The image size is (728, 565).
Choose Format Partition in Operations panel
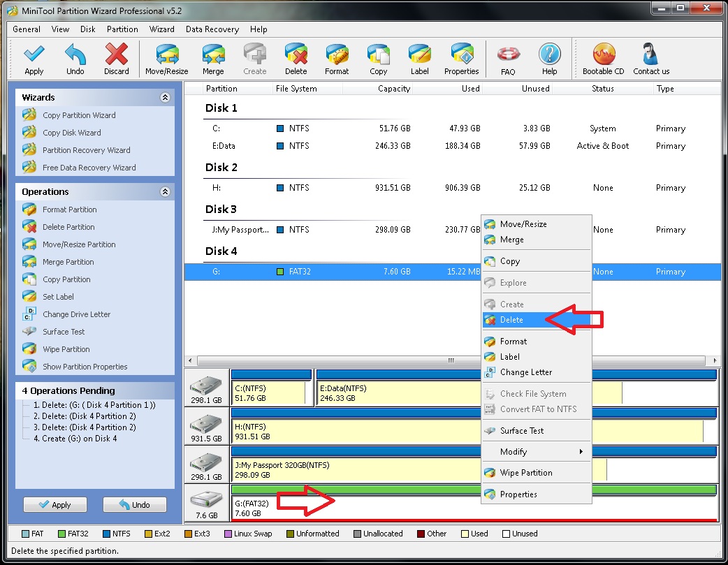[x=60, y=210]
